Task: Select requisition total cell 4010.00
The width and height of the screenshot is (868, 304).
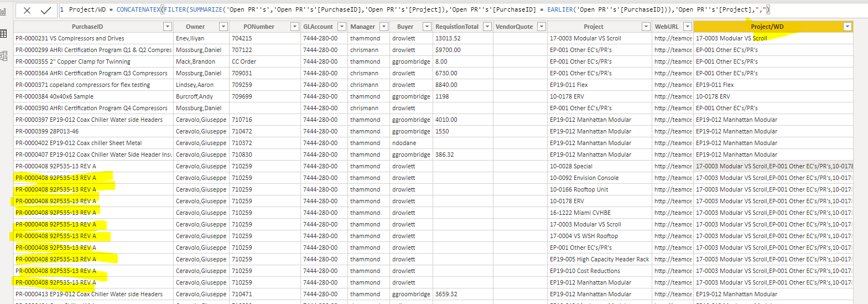Action: pyautogui.click(x=462, y=120)
